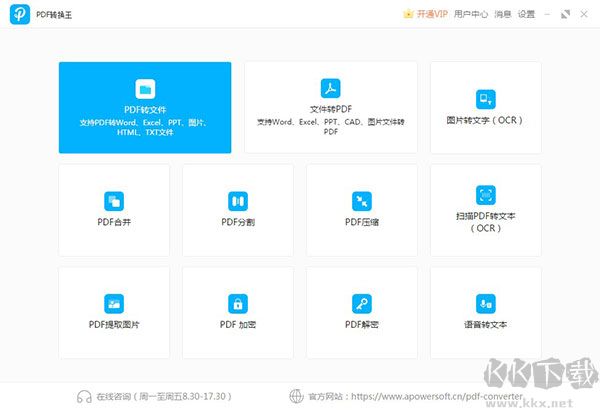Image resolution: width=600 pixels, height=410 pixels.
Task: Open the PDF转文件 folder icon
Action: (145, 89)
